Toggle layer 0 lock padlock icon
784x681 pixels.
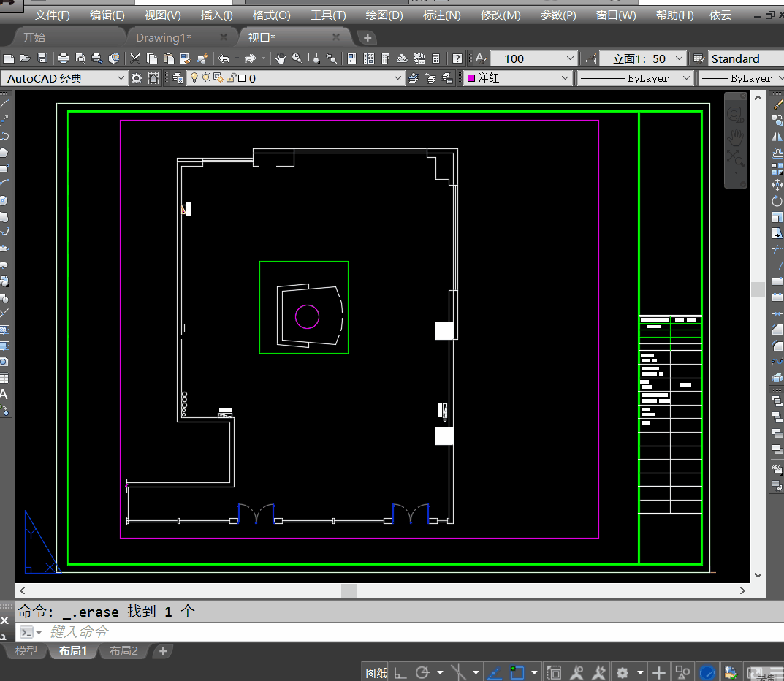pos(231,77)
